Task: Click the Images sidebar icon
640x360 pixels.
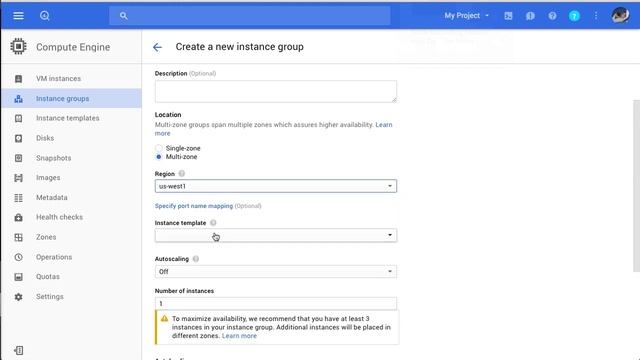Action: (x=18, y=178)
